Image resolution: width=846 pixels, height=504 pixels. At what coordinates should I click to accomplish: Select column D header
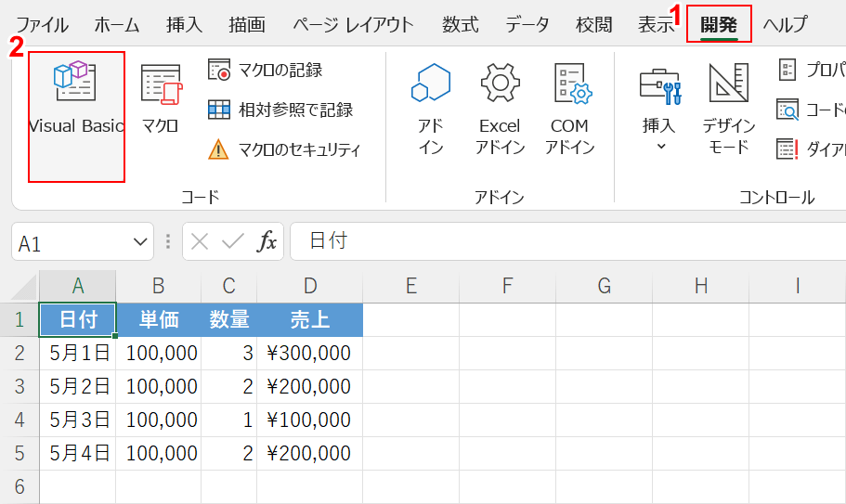pyautogui.click(x=309, y=286)
